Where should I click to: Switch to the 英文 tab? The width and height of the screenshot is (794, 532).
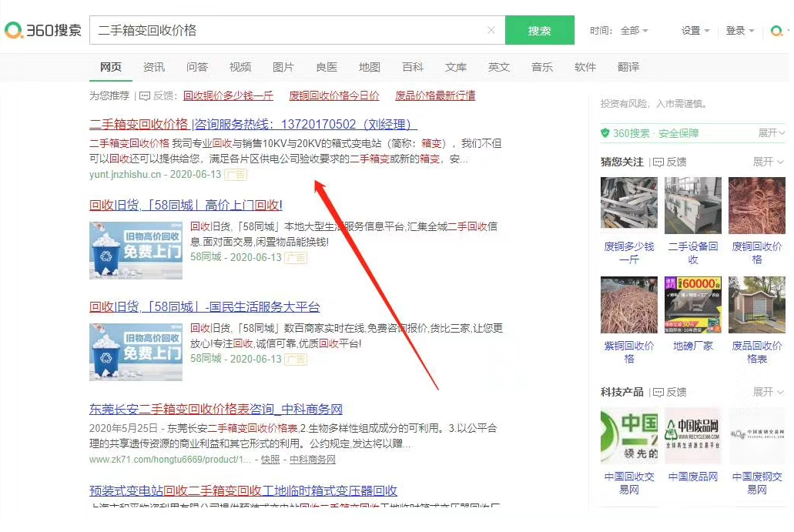499,67
